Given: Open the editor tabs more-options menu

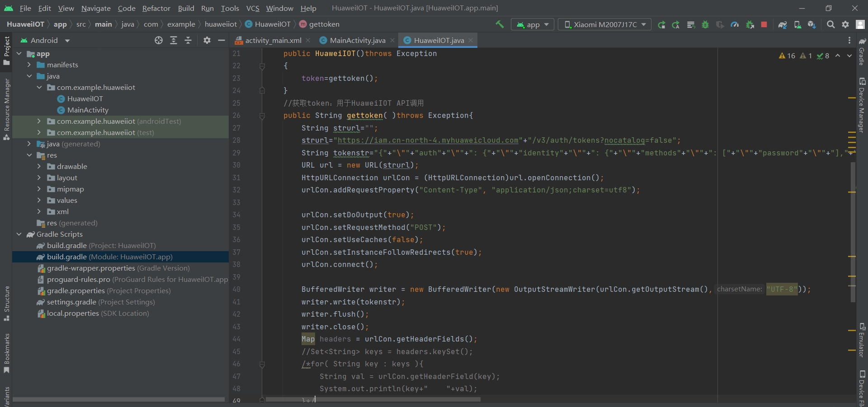Looking at the screenshot, I should point(849,40).
